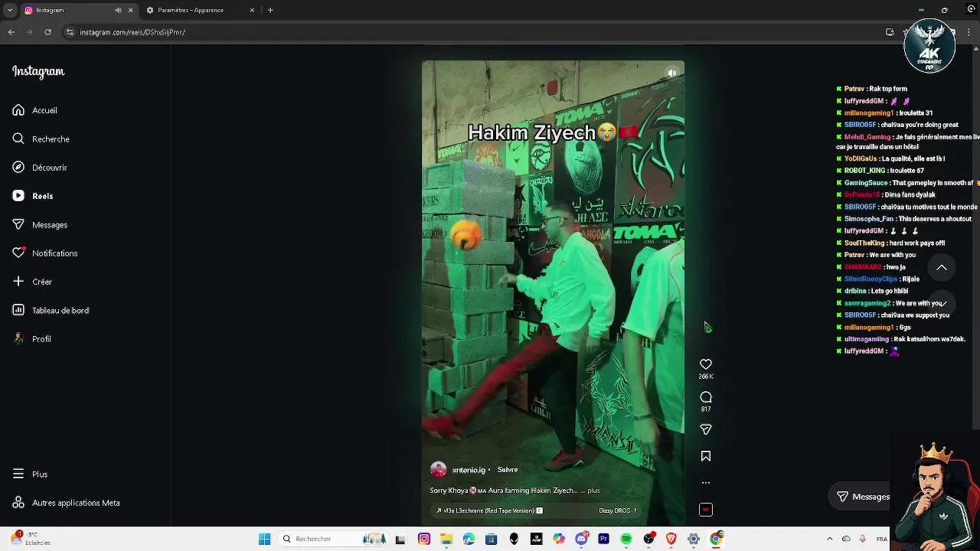Click the address bar URL
Viewport: 980px width, 551px height.
click(x=132, y=32)
